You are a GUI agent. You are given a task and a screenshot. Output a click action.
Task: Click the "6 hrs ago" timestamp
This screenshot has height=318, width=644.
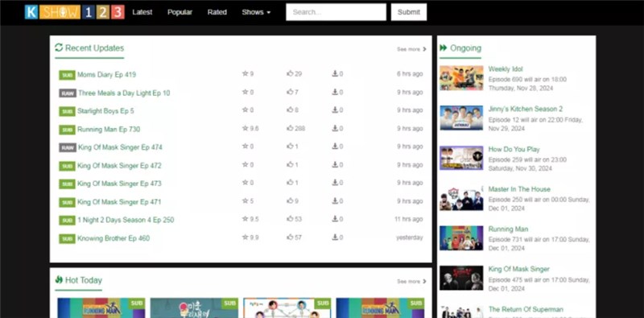(410, 74)
